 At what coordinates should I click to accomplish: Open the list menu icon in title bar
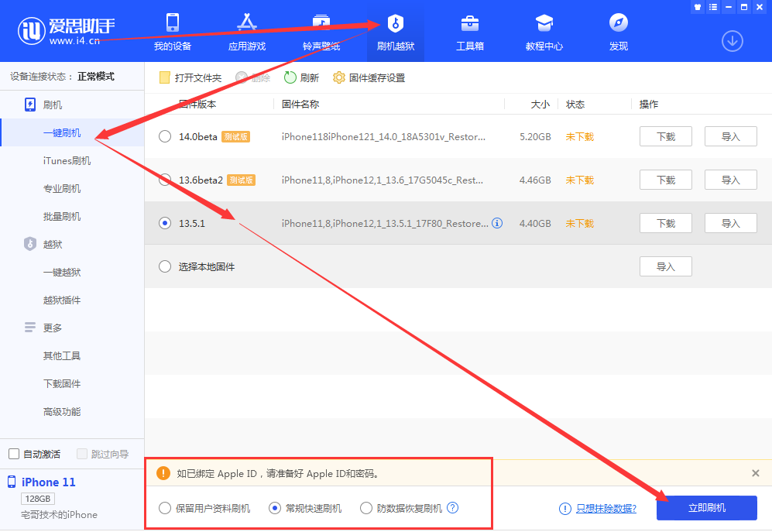[713, 7]
